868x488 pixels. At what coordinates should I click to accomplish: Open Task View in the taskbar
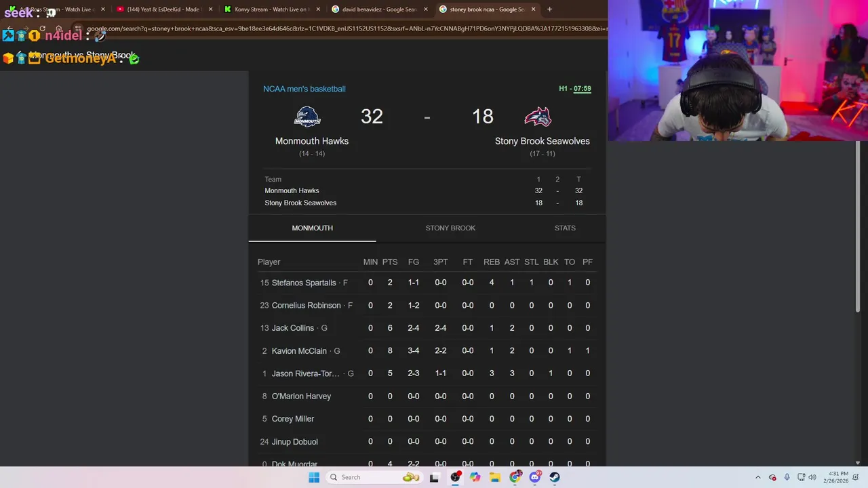(435, 477)
